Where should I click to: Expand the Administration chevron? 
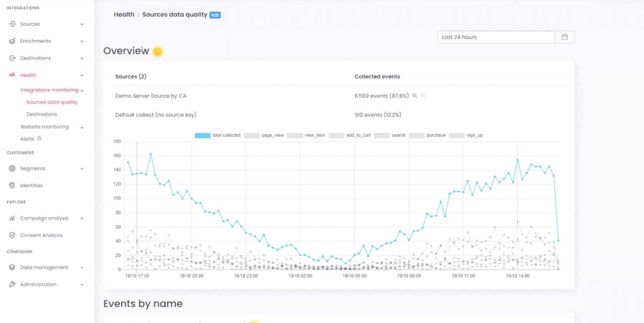[82, 284]
